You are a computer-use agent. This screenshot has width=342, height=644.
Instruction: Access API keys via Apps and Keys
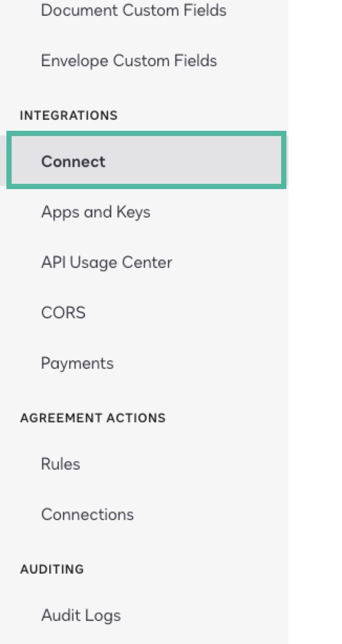(x=95, y=212)
